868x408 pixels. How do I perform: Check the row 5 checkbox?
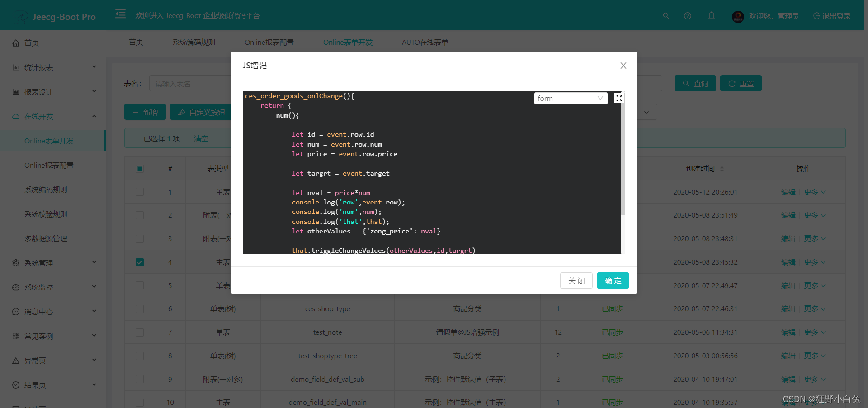tap(140, 285)
